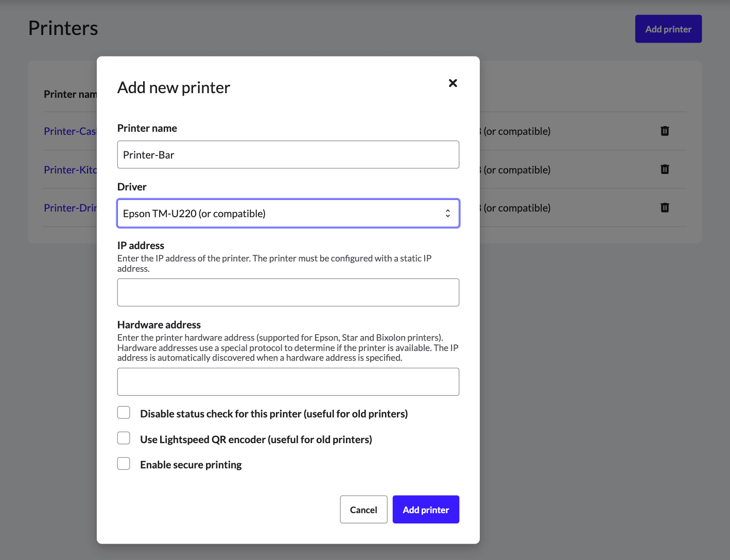Delete the Printer-Cashier row via trash icon
Image resolution: width=730 pixels, height=560 pixels.
click(665, 131)
